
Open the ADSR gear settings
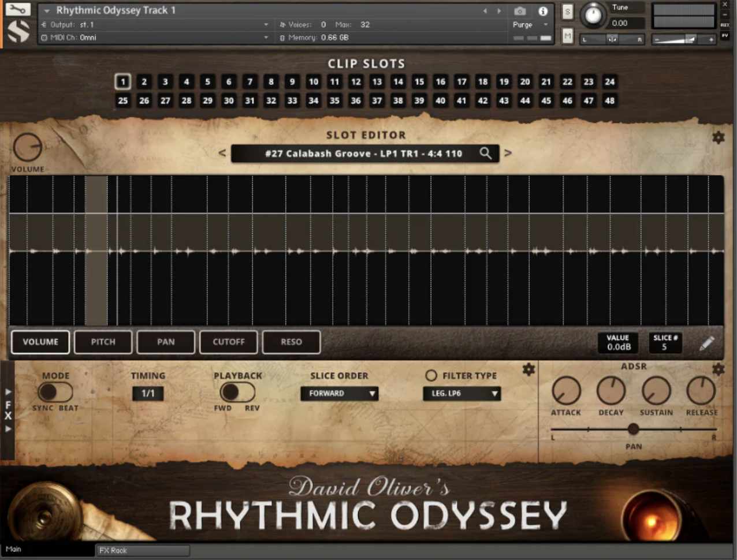coord(718,369)
